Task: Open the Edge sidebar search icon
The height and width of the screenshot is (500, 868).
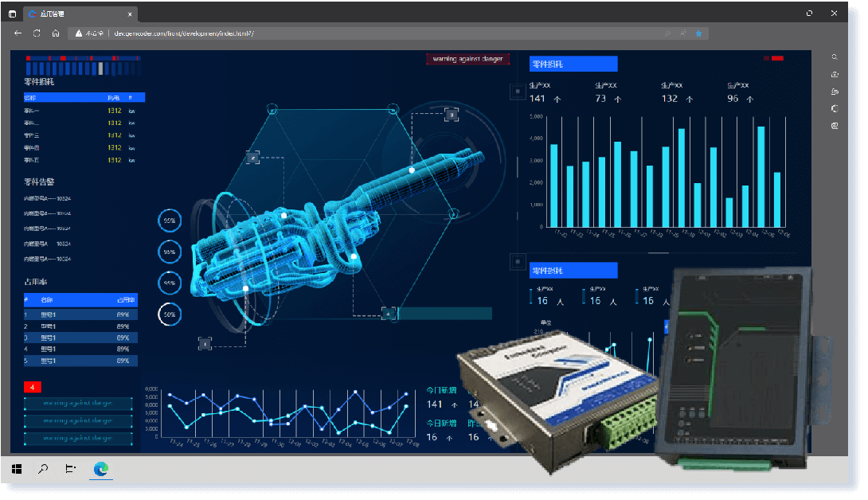Action: coord(835,57)
